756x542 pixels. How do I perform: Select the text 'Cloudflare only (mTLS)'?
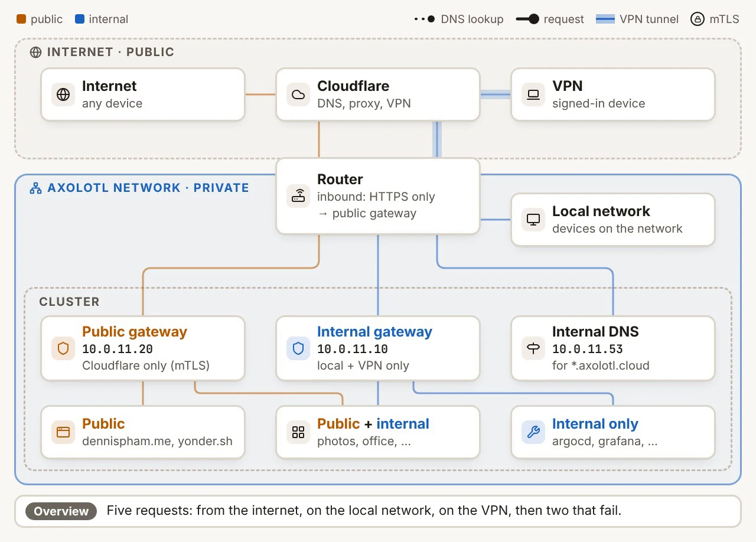coord(146,365)
